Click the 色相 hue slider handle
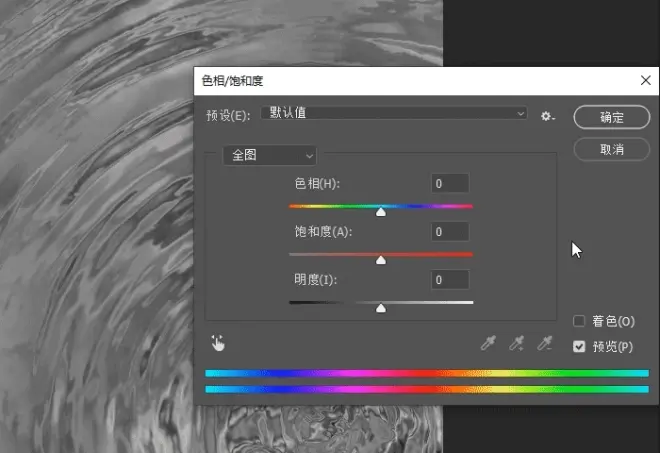The height and width of the screenshot is (453, 660). 381,212
